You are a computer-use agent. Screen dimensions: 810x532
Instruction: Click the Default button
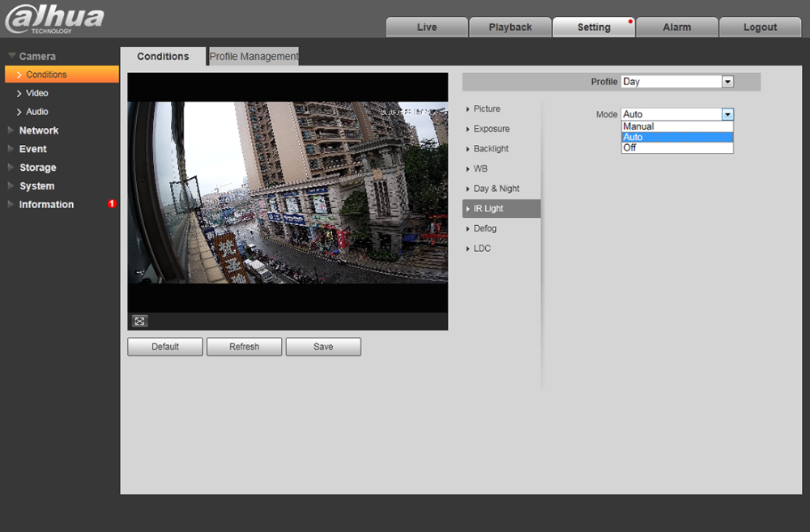(165, 347)
